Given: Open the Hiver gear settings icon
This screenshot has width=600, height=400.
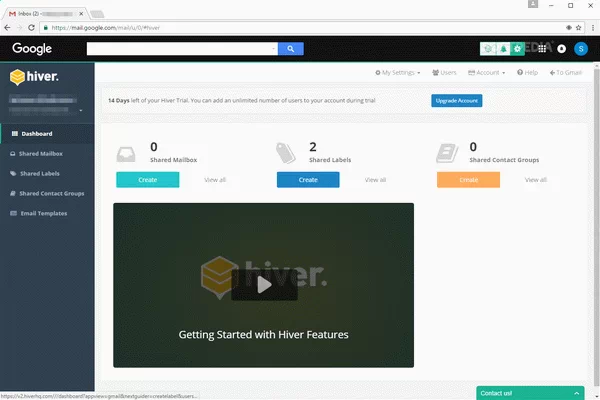Looking at the screenshot, I should pos(517,48).
